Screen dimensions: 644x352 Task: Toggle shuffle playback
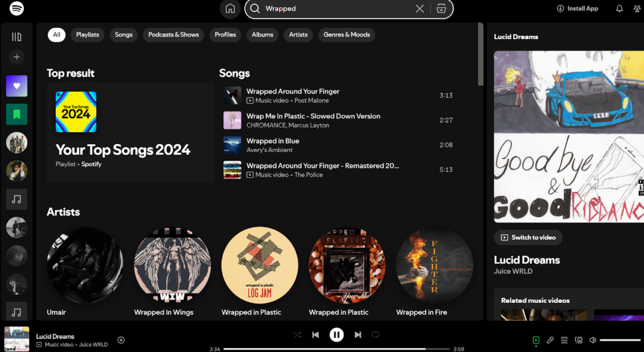pos(297,335)
